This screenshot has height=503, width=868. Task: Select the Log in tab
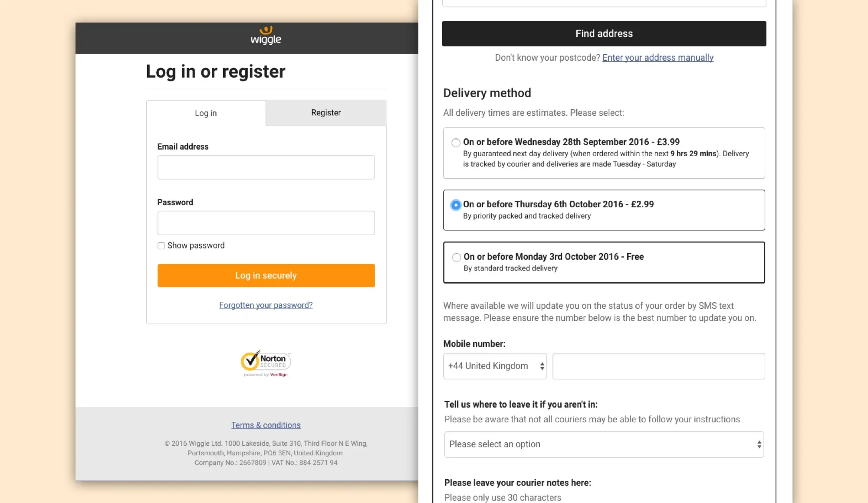(206, 113)
